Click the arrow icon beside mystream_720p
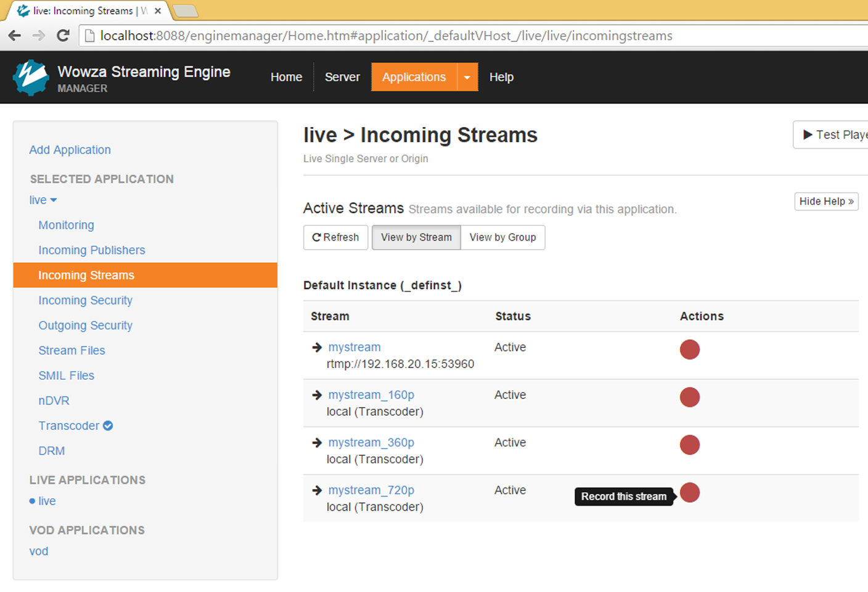 (317, 490)
